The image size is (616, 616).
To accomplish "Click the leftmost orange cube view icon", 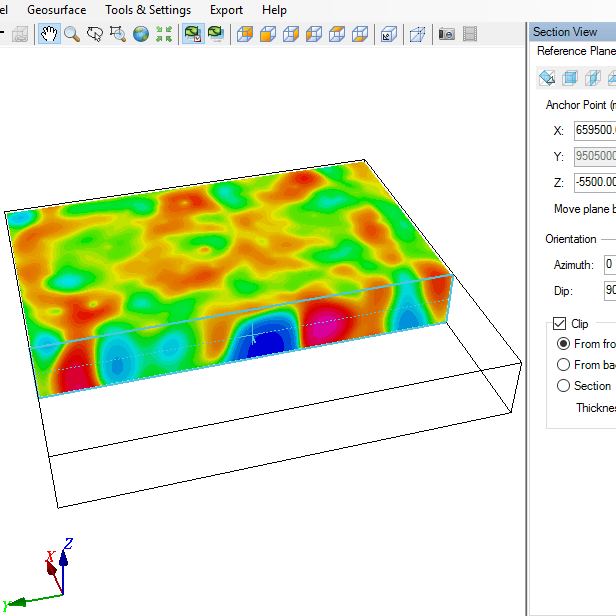I will (244, 34).
